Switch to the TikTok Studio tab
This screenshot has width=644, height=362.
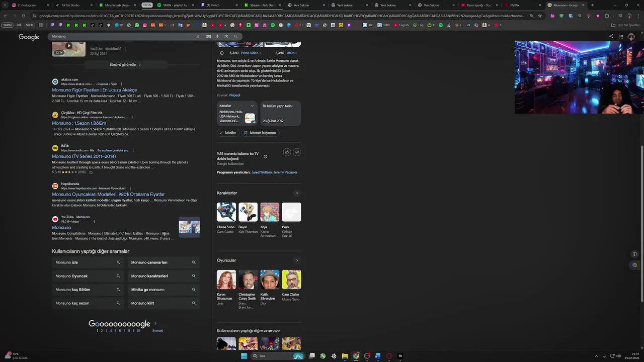tap(73, 5)
